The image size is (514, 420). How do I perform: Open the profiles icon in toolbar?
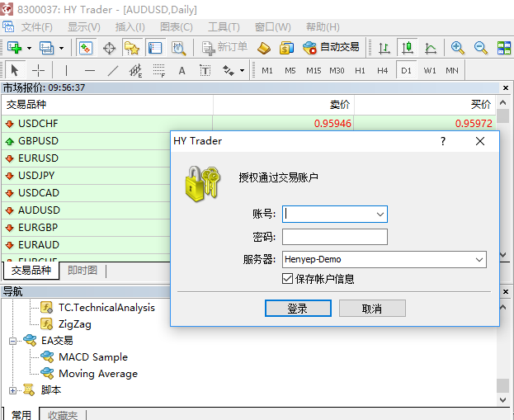(46, 48)
